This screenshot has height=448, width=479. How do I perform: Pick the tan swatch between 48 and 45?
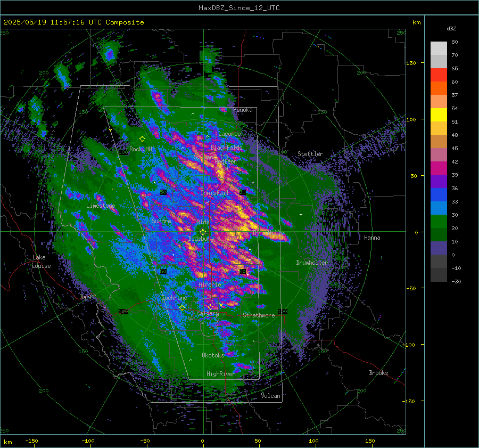click(439, 142)
